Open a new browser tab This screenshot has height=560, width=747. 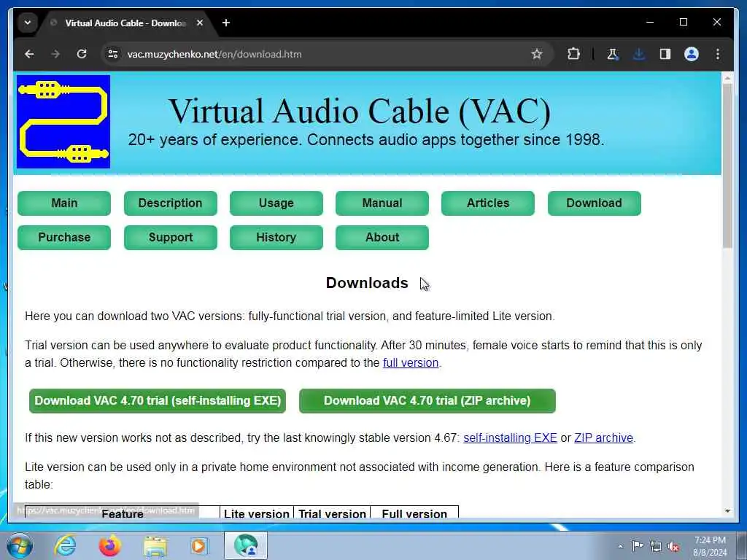(x=226, y=23)
